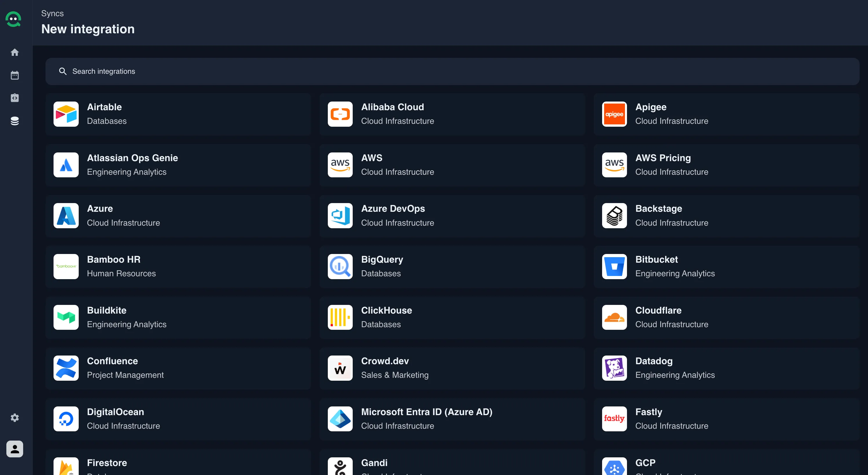Click the Crowd.dev logo
Viewport: 868px width, 475px height.
(340, 368)
